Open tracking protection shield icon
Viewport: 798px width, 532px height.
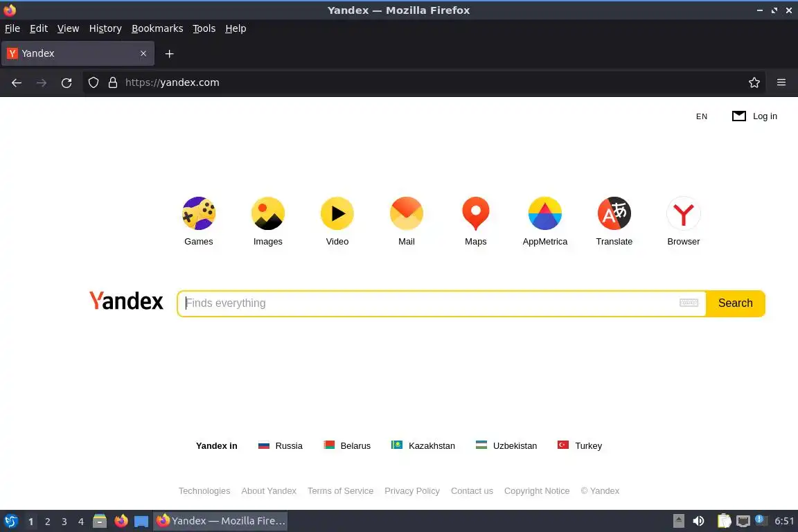tap(93, 82)
